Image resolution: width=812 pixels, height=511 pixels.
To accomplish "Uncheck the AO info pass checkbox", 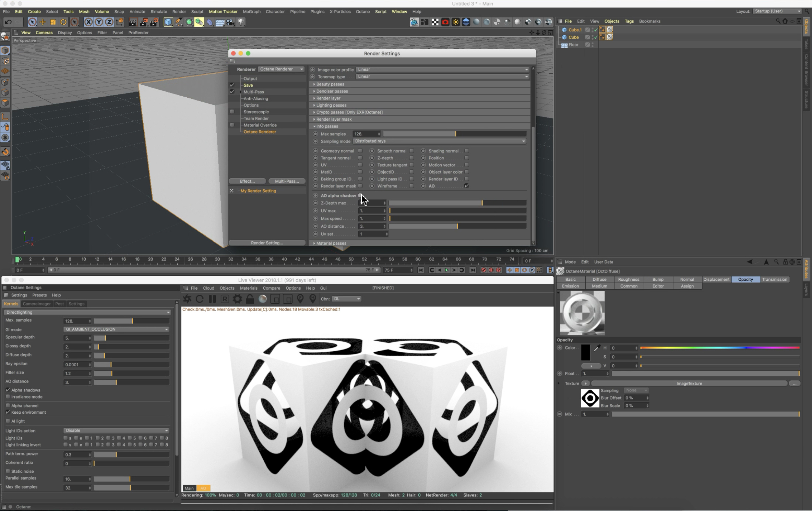I will point(466,186).
